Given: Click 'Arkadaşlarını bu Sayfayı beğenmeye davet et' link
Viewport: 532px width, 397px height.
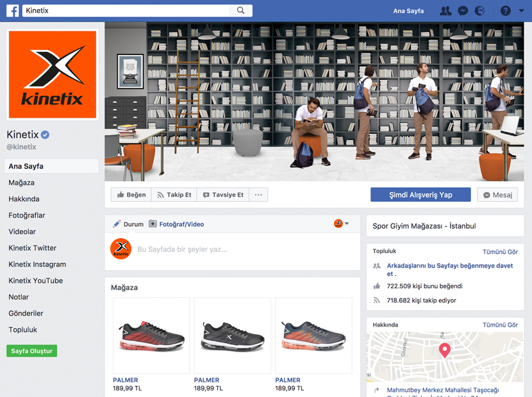Looking at the screenshot, I should (450, 270).
